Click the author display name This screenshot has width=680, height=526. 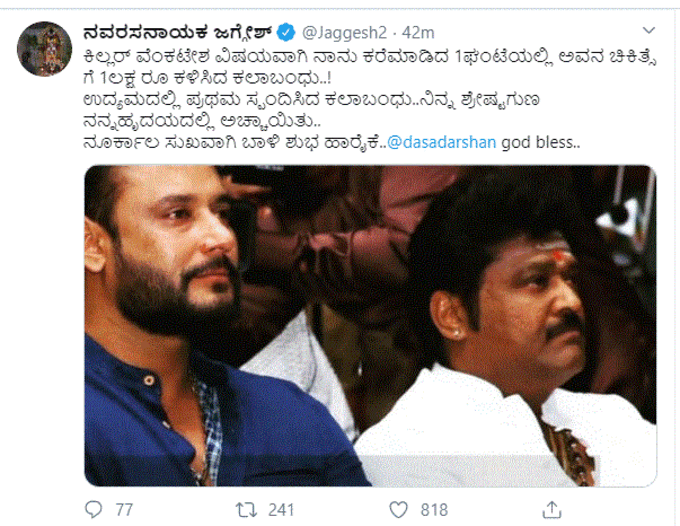(177, 33)
